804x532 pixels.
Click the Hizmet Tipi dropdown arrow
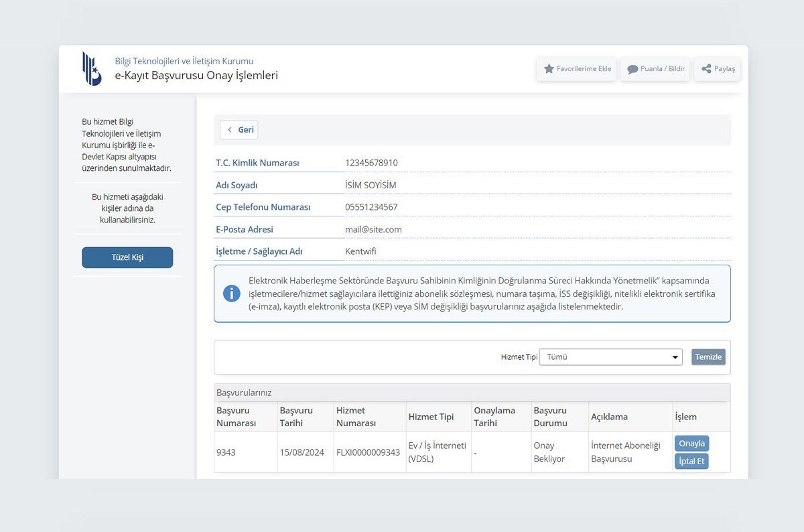pos(675,358)
